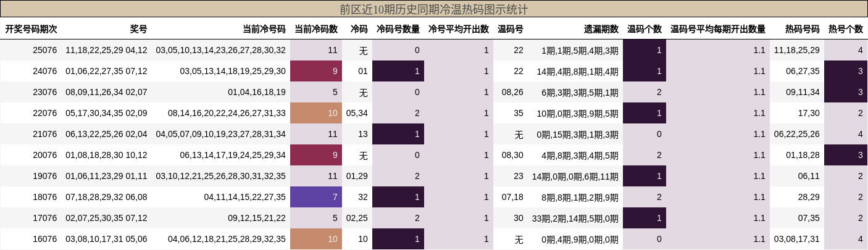Click cold numbers 01,04,16,18,19
Image resolution: width=868 pixels, height=250 pixels.
tap(257, 93)
